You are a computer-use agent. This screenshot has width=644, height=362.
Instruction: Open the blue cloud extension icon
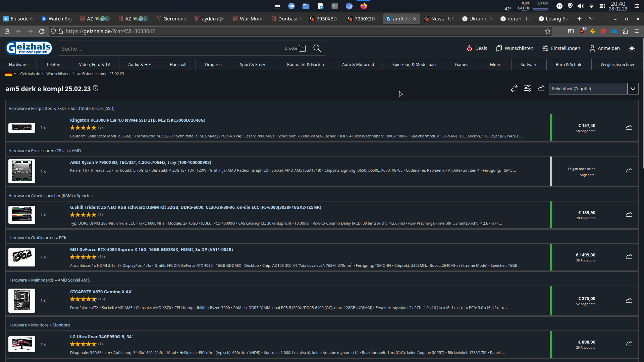(x=614, y=31)
